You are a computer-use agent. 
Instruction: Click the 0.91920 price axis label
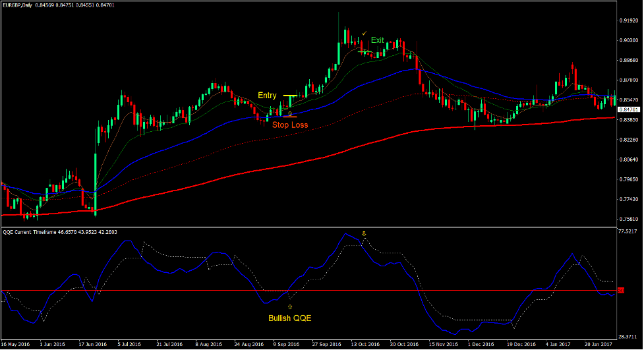click(631, 21)
